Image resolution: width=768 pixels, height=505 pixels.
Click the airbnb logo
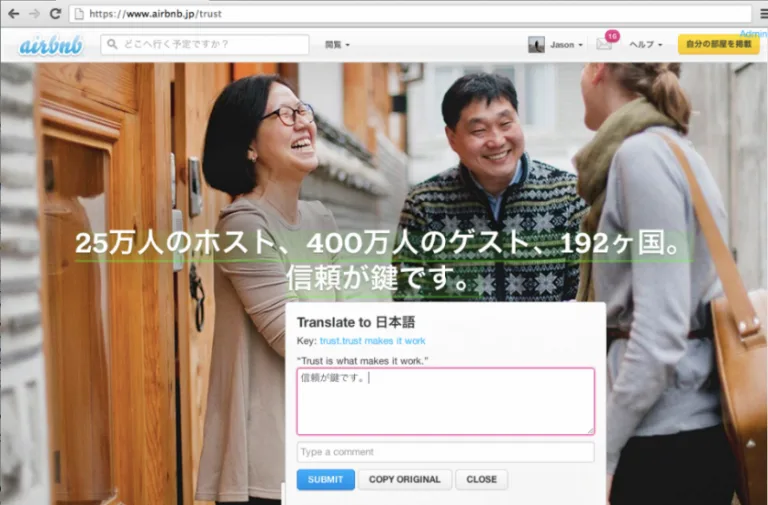tap(51, 46)
